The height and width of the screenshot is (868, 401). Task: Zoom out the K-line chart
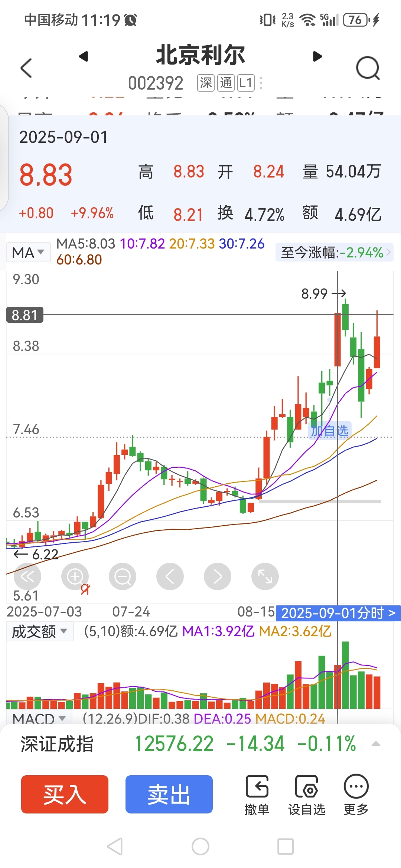[123, 576]
